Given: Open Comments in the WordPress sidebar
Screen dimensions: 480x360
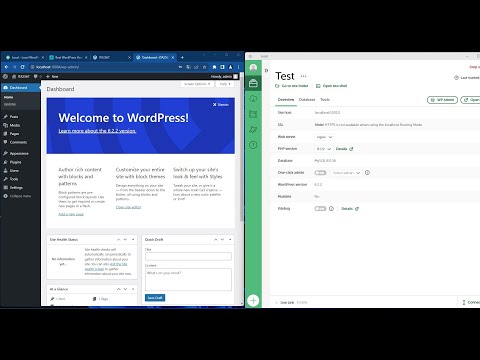Looking at the screenshot, I should (18, 142).
